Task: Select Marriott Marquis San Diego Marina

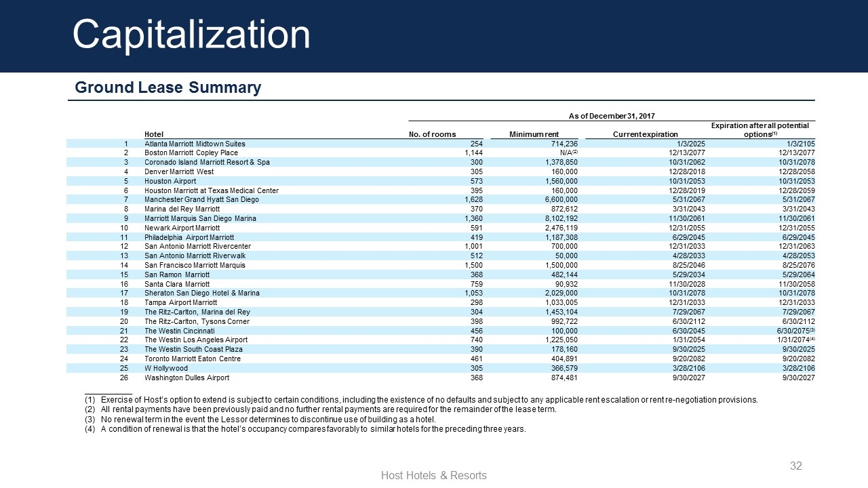Action: pyautogui.click(x=200, y=219)
